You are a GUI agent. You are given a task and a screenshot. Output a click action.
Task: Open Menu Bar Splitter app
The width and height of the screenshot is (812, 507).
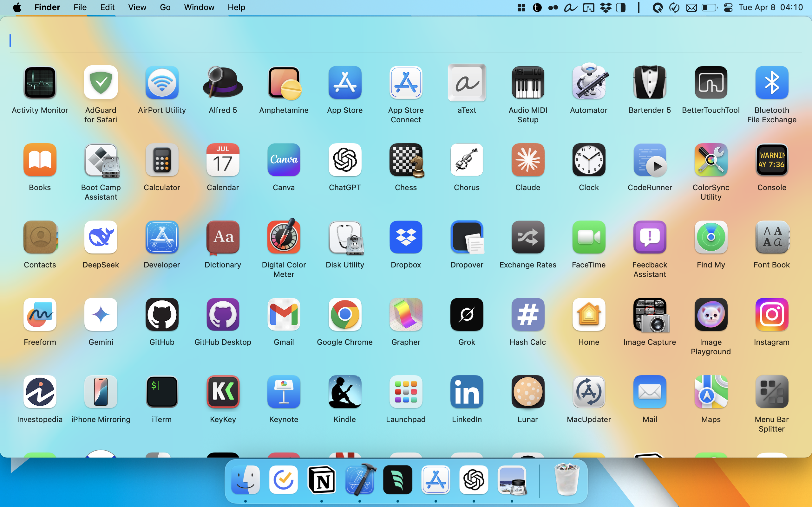pyautogui.click(x=771, y=392)
